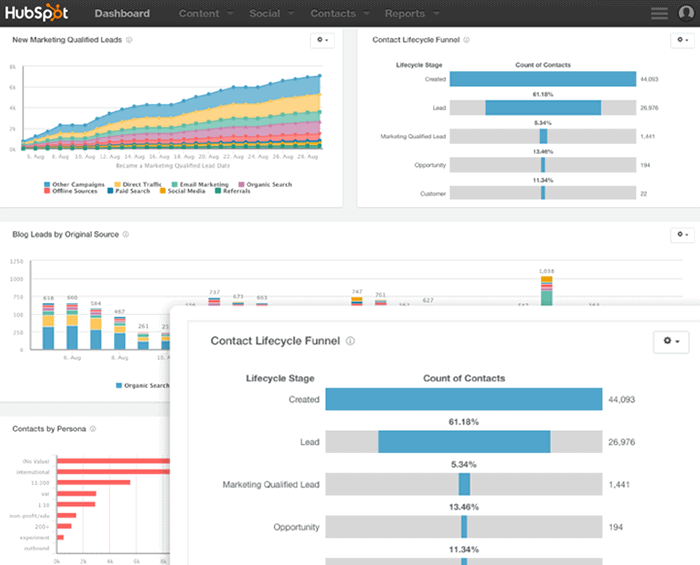Image resolution: width=700 pixels, height=565 pixels.
Task: Open gear dropdown on New Marketing Qualified Leads
Action: [x=322, y=40]
